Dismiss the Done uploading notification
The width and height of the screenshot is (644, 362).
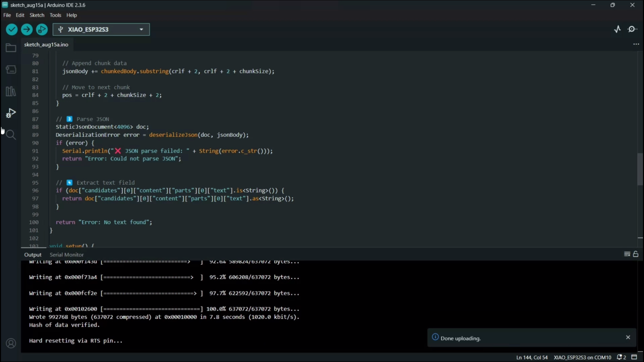tap(628, 338)
